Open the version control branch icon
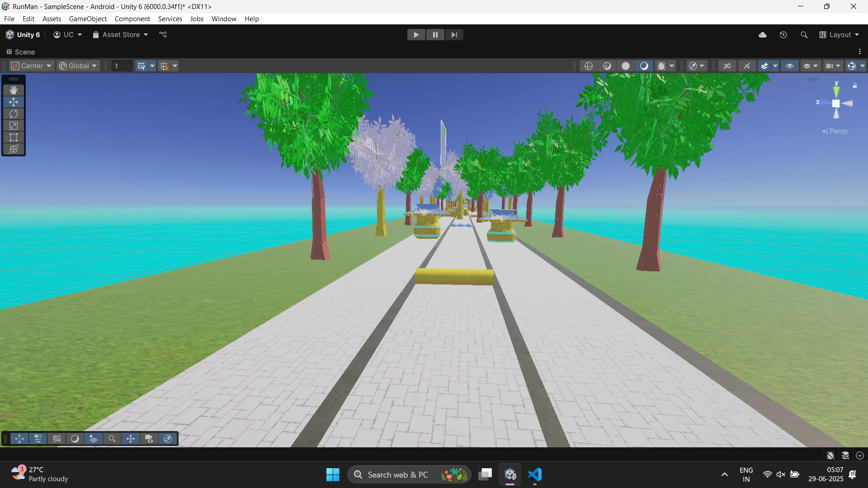 coord(163,35)
